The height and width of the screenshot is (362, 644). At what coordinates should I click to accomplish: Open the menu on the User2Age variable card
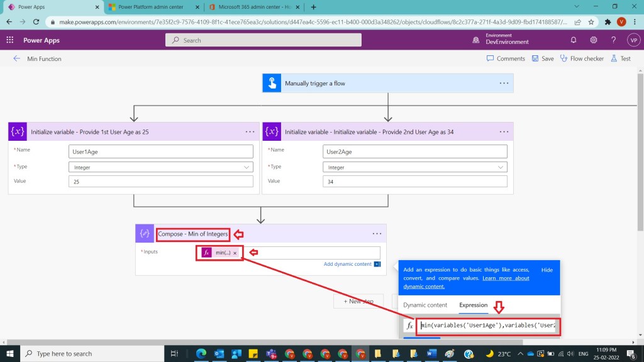tap(504, 132)
